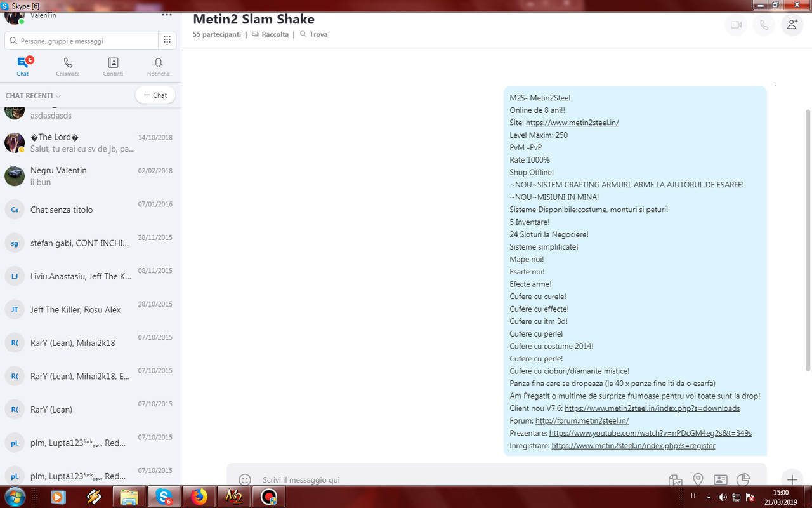Open the YouTube Prezentare link
This screenshot has height=508, width=812.
(650, 433)
